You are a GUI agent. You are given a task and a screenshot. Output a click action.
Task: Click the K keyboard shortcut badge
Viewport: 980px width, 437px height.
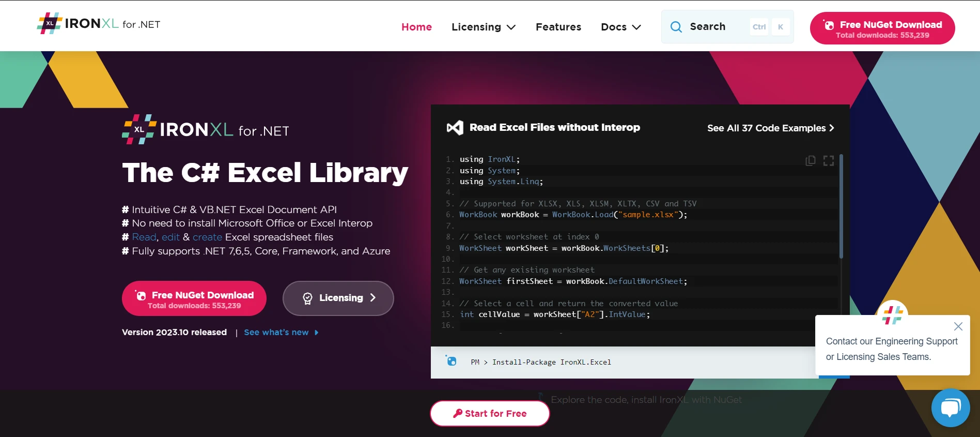pos(781,27)
